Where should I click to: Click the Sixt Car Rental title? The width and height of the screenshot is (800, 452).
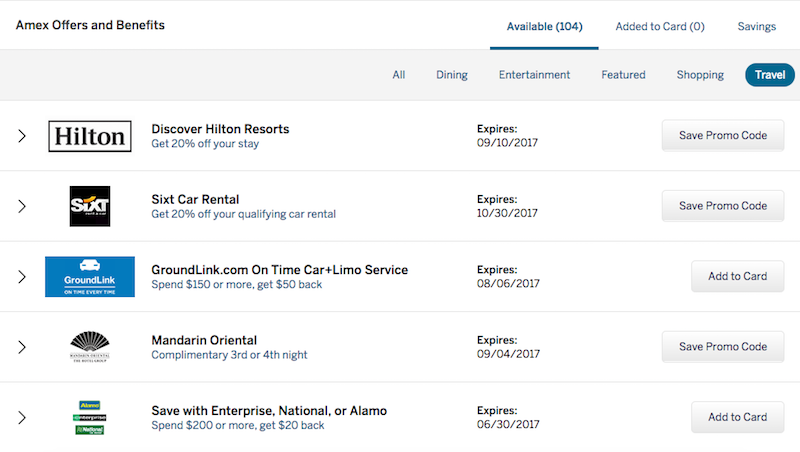(195, 199)
